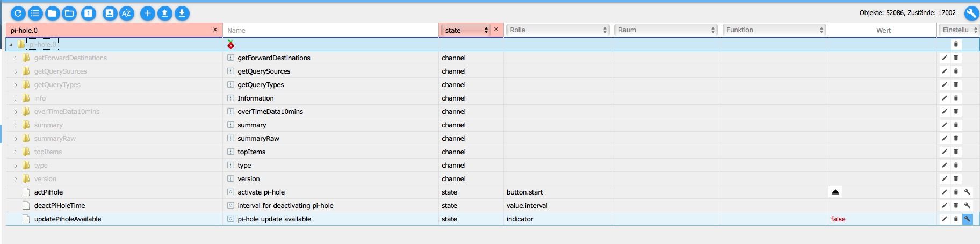Click the upload (import objects) arrow button
980x244 pixels.
(x=164, y=13)
